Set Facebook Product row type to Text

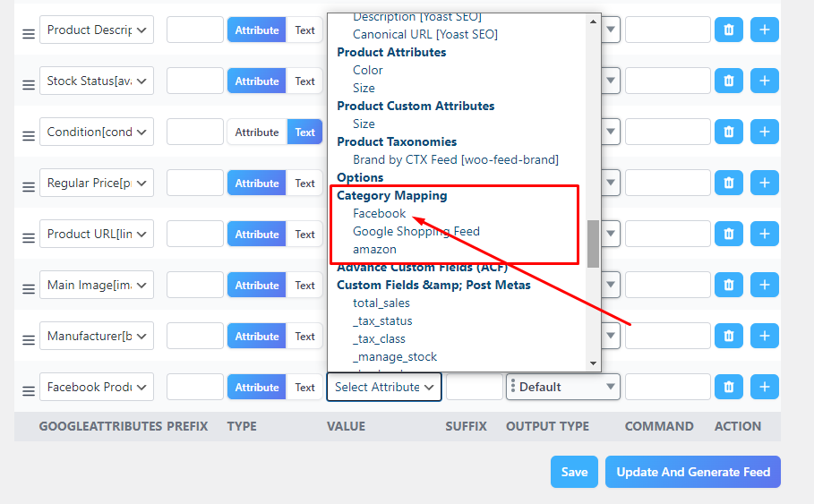tap(304, 387)
